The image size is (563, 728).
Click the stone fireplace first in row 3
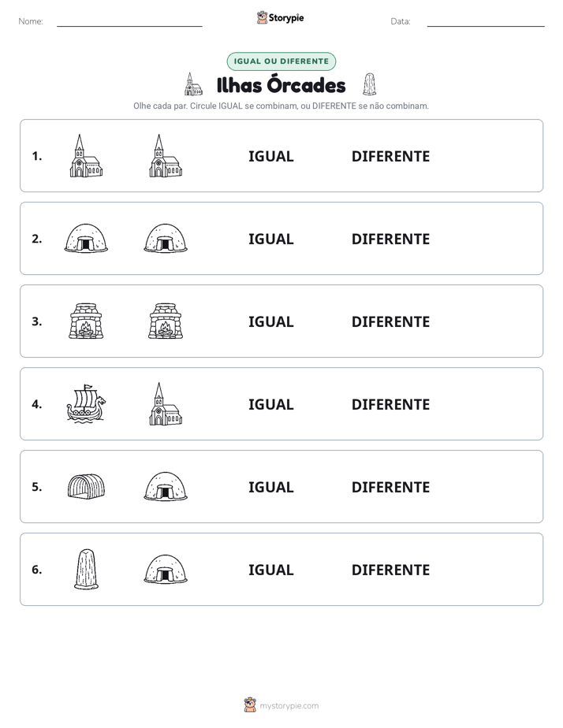coord(86,321)
